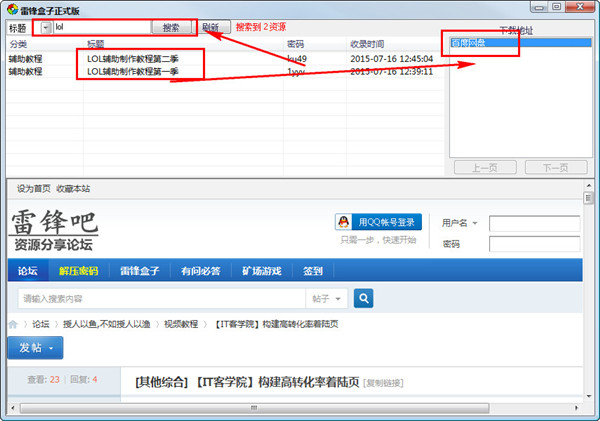
Task: Open the 解压密码 navigation tab
Action: click(78, 271)
